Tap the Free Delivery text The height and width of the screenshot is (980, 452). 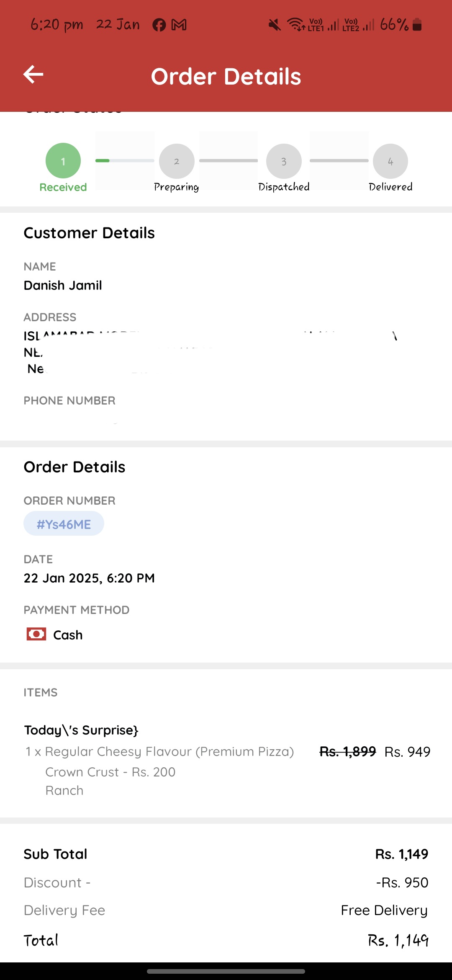coord(384,910)
